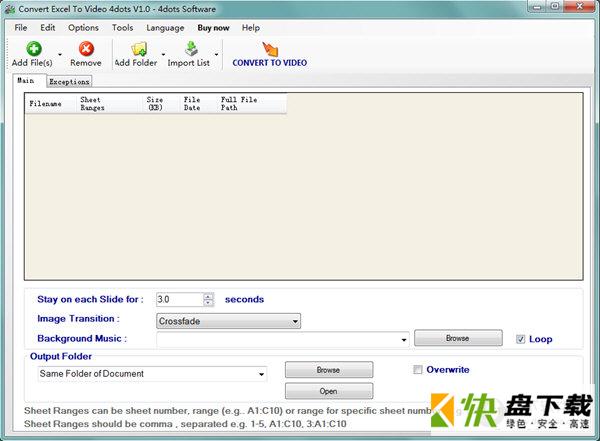Click the Filename column header
The image size is (600, 441).
click(x=51, y=104)
